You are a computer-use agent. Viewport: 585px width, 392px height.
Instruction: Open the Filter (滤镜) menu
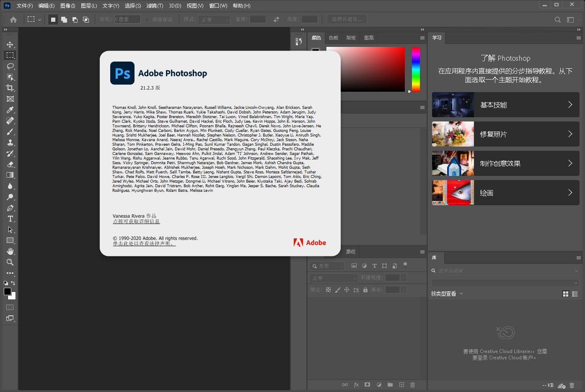tap(155, 6)
